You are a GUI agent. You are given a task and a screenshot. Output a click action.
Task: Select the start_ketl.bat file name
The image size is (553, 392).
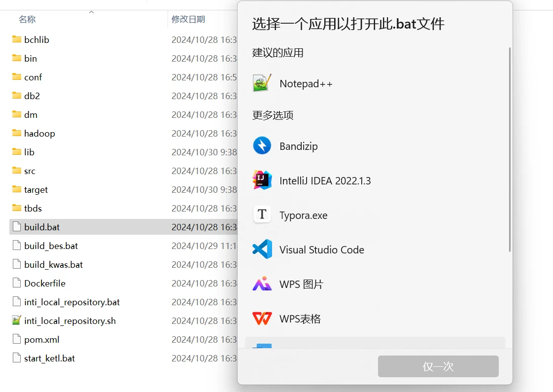point(50,358)
